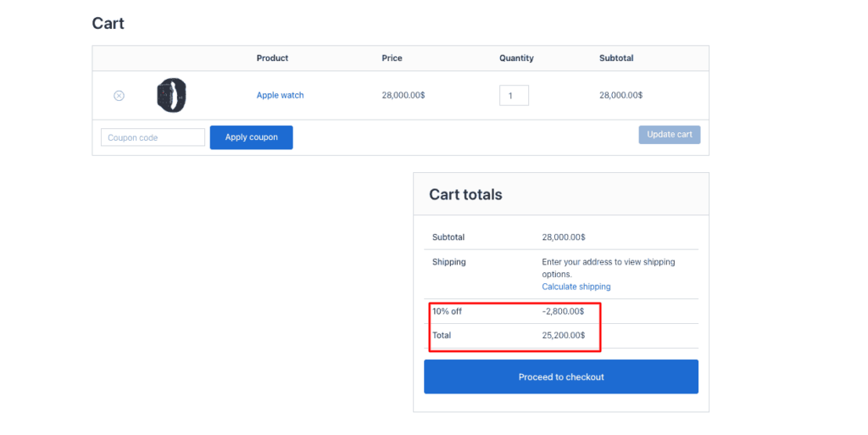Open the Apple watch product link
868x435 pixels.
pyautogui.click(x=280, y=96)
